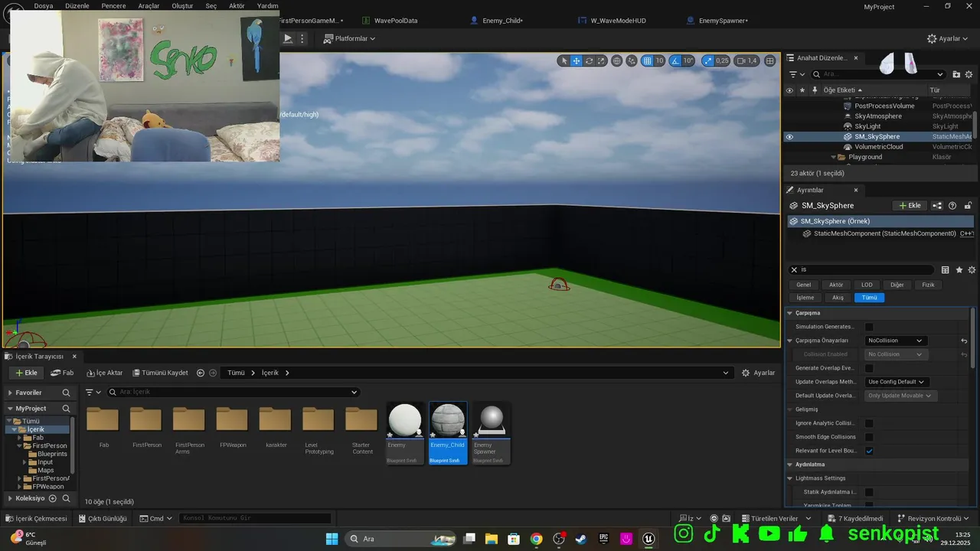Open Fab from Content Browser toolbar
The width and height of the screenshot is (980, 551).
(62, 373)
